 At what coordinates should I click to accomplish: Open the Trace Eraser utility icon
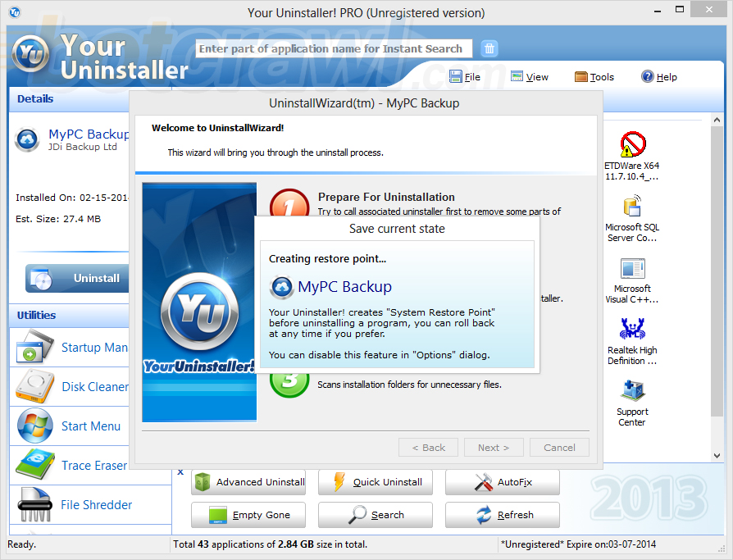point(34,465)
